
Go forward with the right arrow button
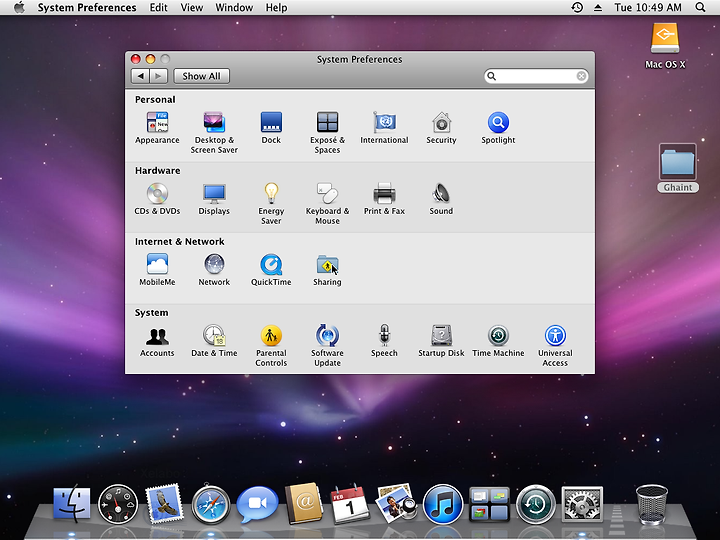(x=158, y=76)
